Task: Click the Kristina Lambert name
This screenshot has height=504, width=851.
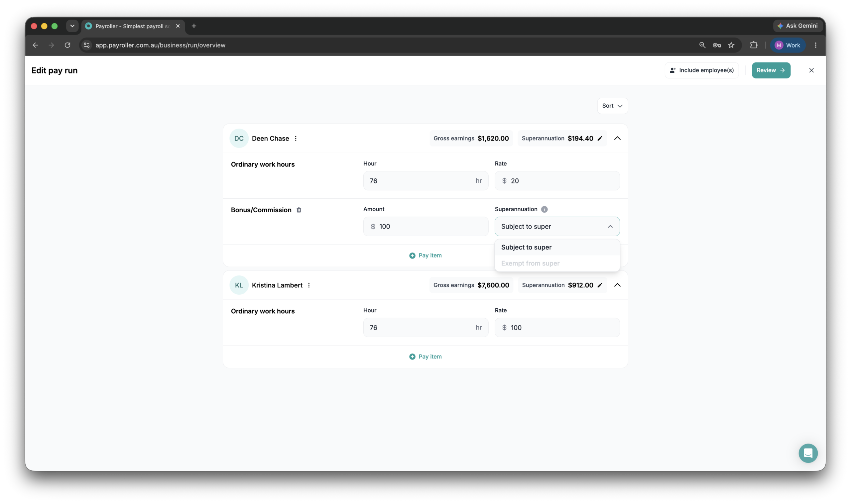Action: tap(277, 285)
